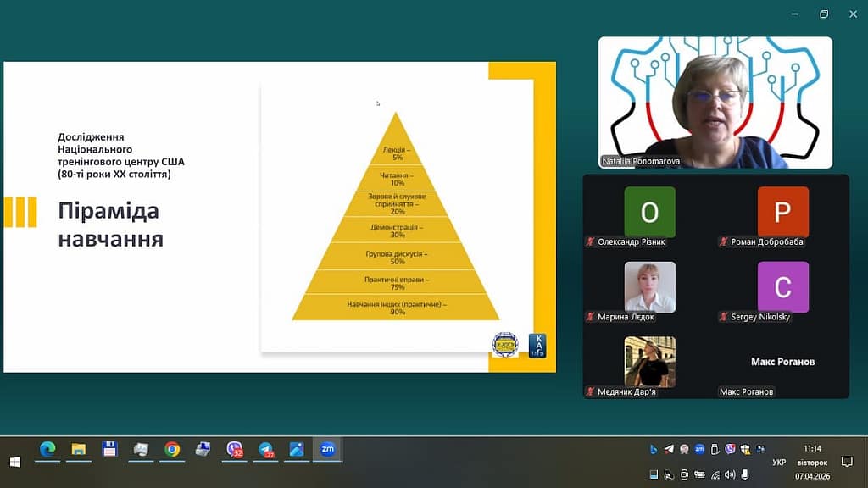The width and height of the screenshot is (868, 488).
Task: Open Telegram from the taskbar
Action: 266,450
